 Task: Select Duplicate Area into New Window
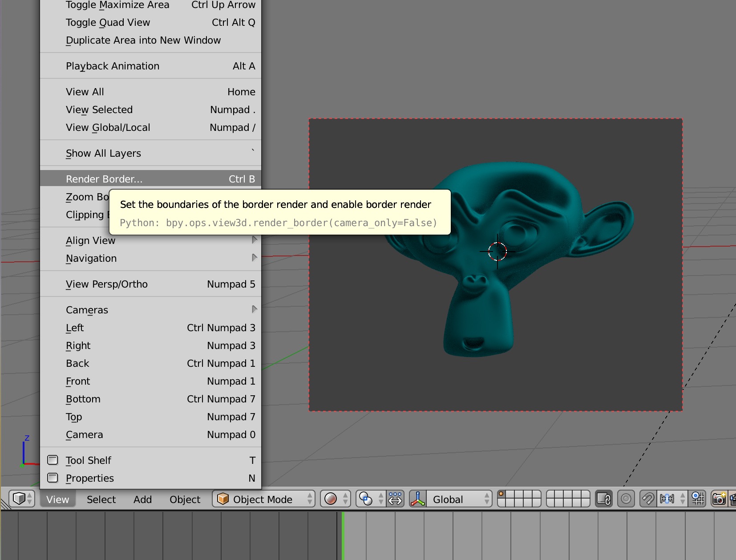pyautogui.click(x=150, y=40)
